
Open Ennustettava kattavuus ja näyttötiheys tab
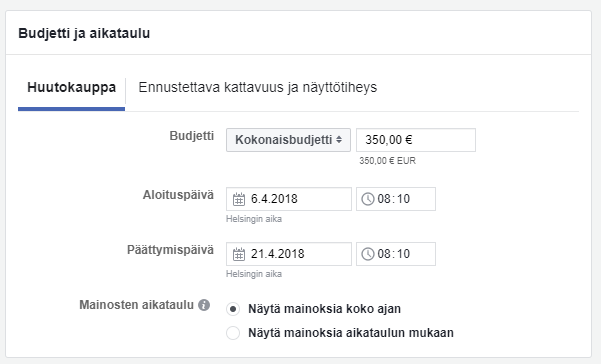coord(258,87)
